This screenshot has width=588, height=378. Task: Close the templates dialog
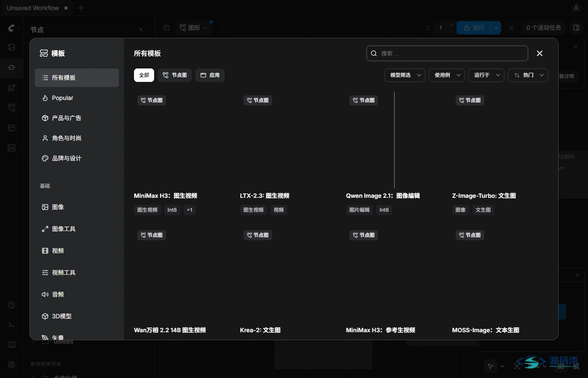click(540, 53)
